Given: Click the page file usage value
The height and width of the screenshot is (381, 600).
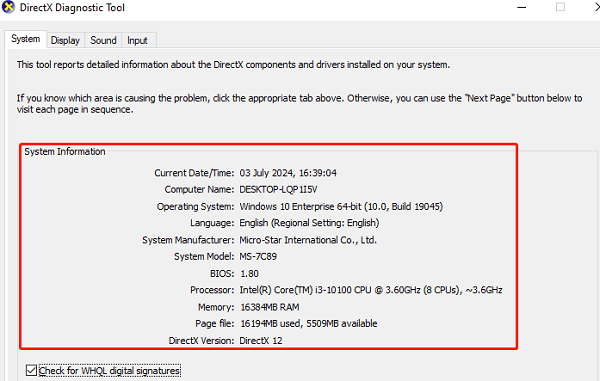Looking at the screenshot, I should (x=308, y=324).
